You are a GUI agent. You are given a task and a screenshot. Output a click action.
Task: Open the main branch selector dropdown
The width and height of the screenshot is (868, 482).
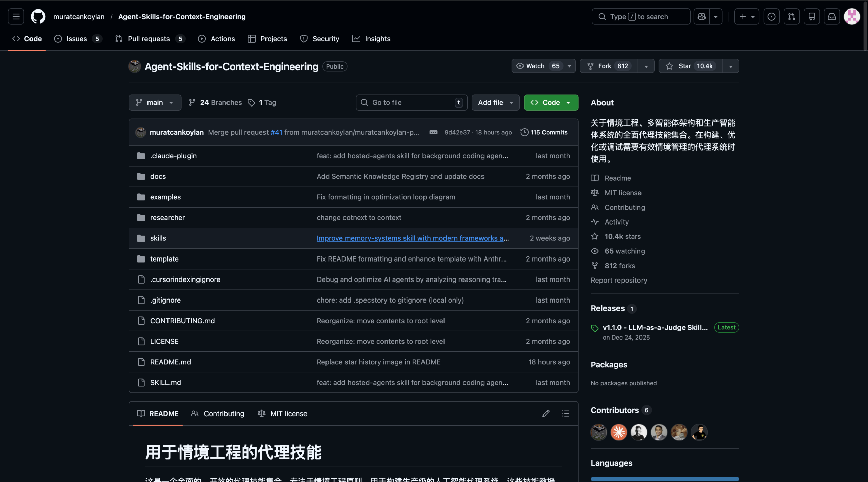(155, 102)
